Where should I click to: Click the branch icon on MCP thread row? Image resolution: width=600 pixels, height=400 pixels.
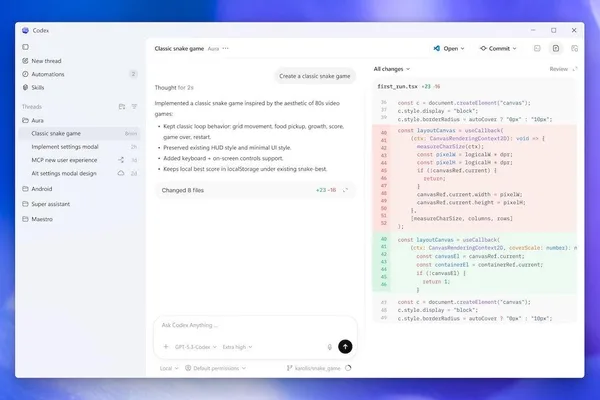[121, 160]
